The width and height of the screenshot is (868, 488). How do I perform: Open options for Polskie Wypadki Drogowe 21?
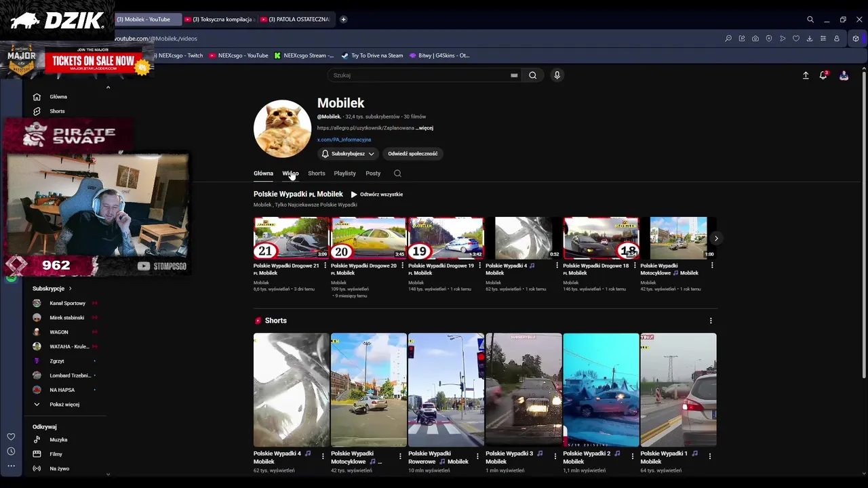[325, 266]
